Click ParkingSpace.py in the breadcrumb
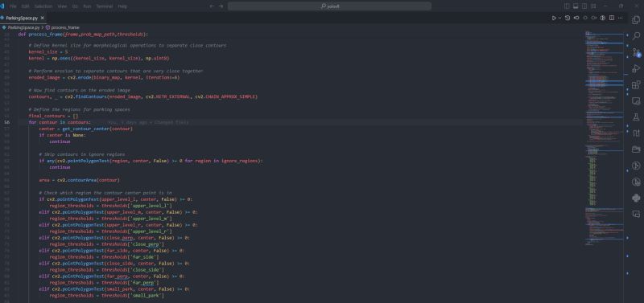Image resolution: width=644 pixels, height=303 pixels. pyautogui.click(x=24, y=27)
